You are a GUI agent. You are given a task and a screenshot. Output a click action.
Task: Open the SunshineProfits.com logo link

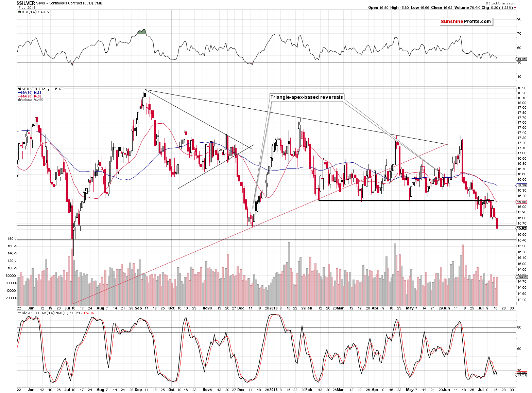pos(466,21)
